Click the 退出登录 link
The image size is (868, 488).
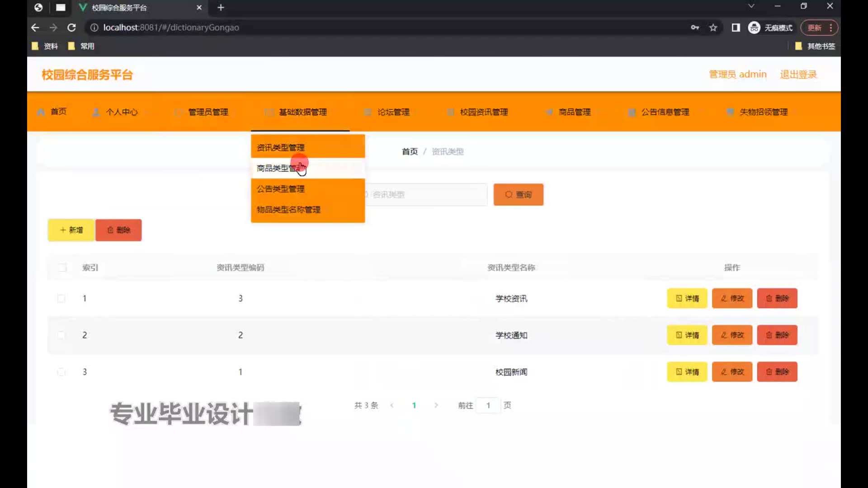(x=798, y=75)
